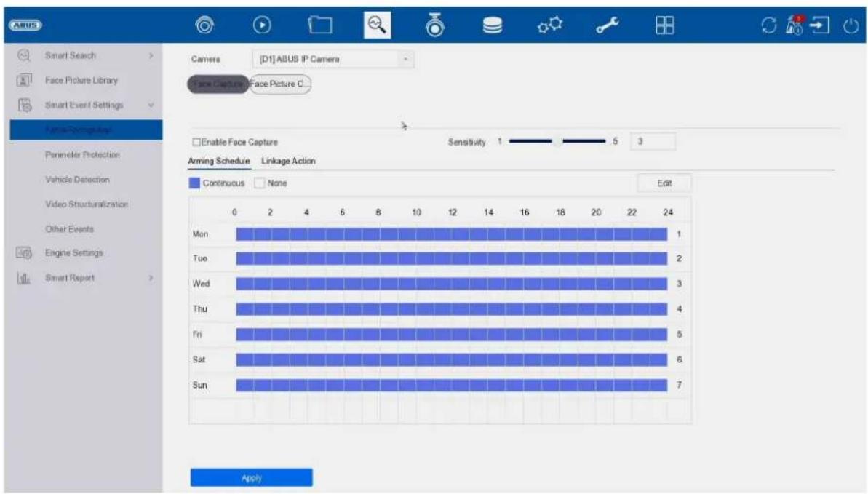The height and width of the screenshot is (494, 868).
Task: Open the Camera management dome icon
Action: click(x=434, y=25)
